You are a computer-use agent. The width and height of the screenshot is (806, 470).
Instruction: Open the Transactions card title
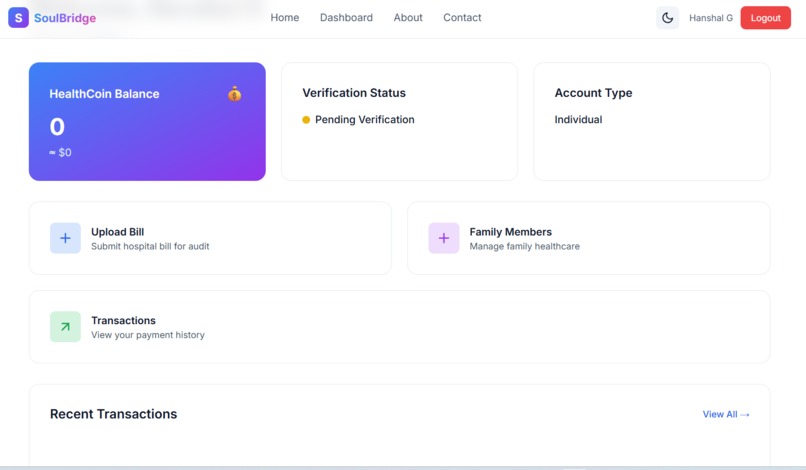(123, 320)
